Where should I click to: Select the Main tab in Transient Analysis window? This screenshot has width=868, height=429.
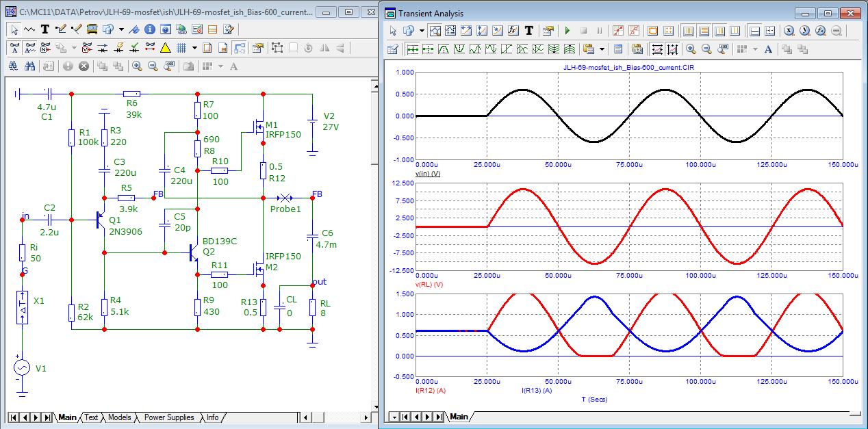pos(459,417)
